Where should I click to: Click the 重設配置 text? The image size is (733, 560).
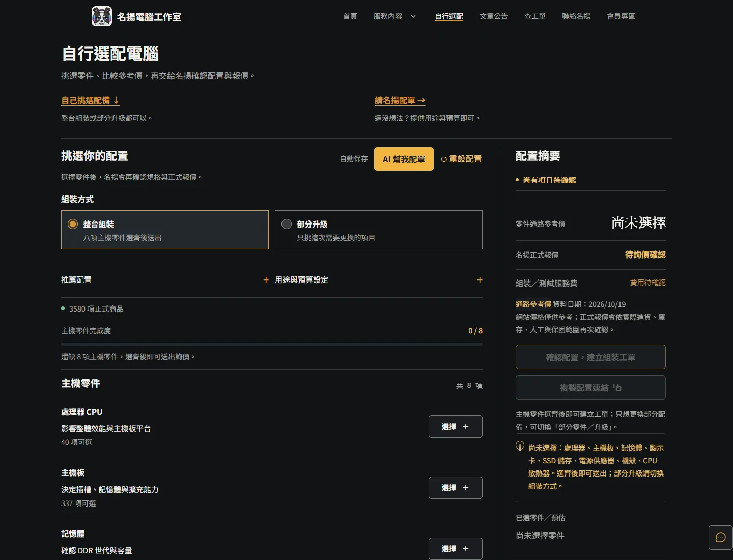point(465,159)
